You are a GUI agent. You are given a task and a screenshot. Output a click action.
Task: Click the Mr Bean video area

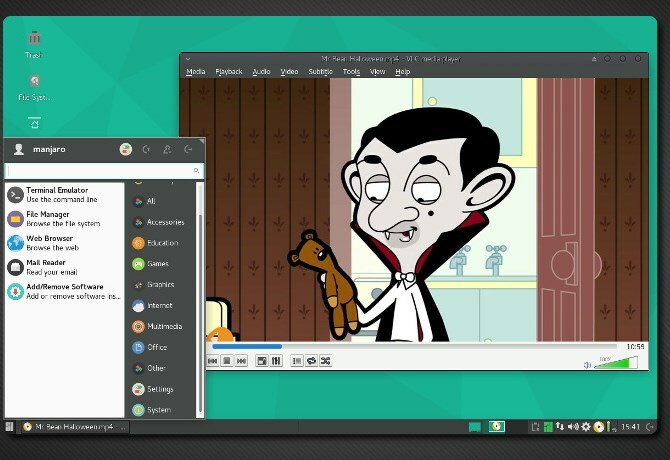point(414,209)
